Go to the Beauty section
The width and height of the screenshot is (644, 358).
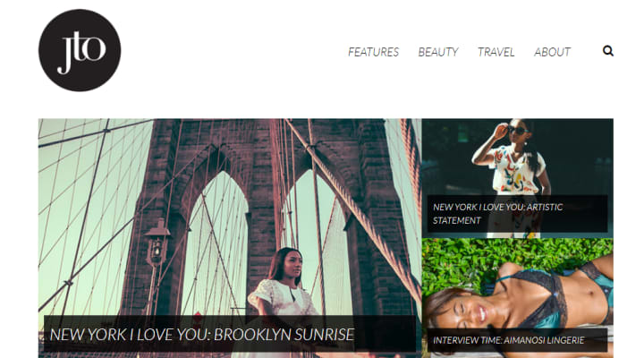click(437, 52)
